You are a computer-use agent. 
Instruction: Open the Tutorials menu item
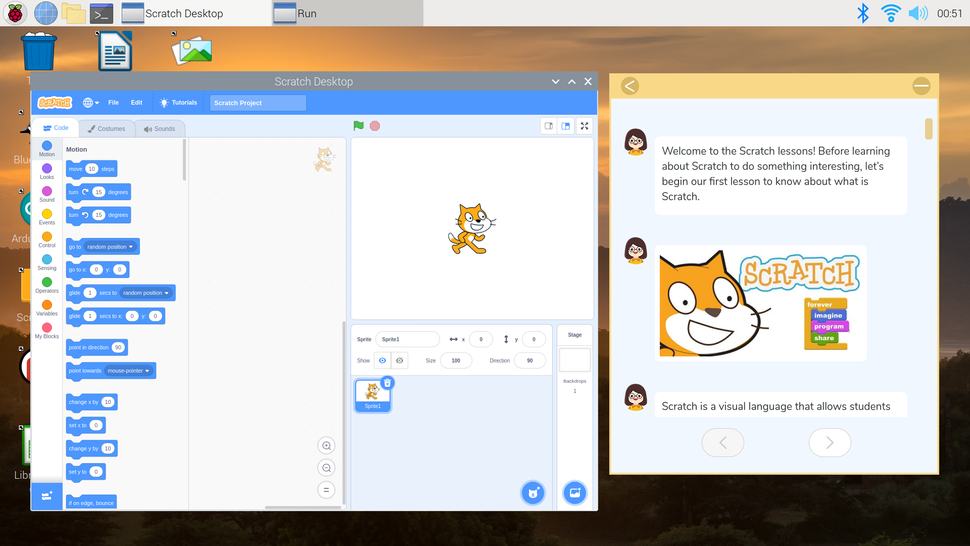178,103
